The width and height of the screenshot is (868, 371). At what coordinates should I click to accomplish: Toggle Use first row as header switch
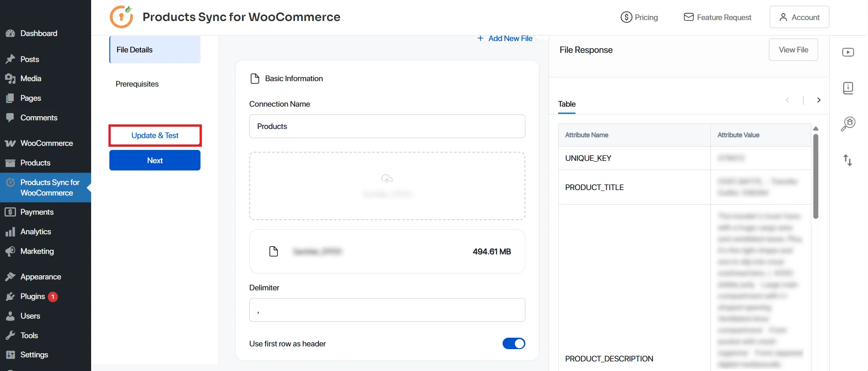[514, 343]
